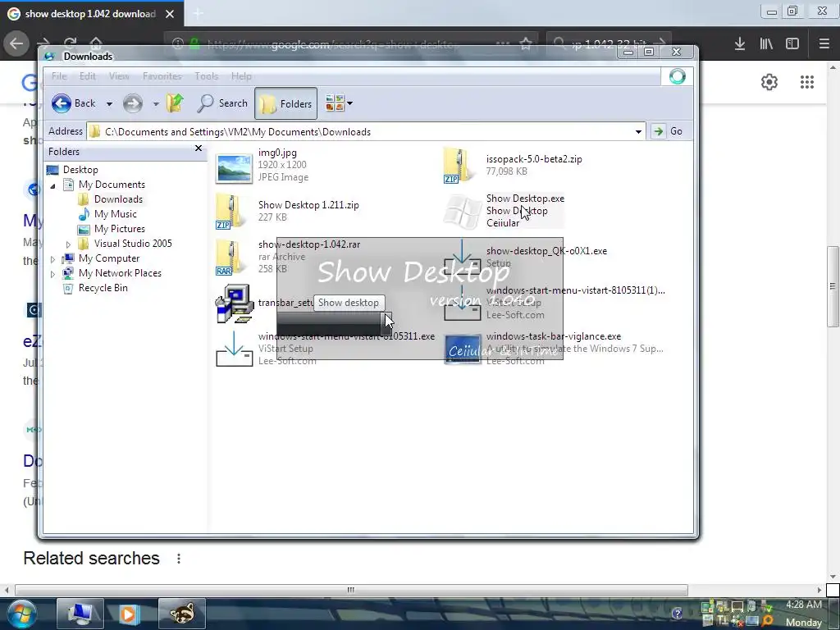Click the taskbar clock showing 4:28 AM

coord(804,605)
